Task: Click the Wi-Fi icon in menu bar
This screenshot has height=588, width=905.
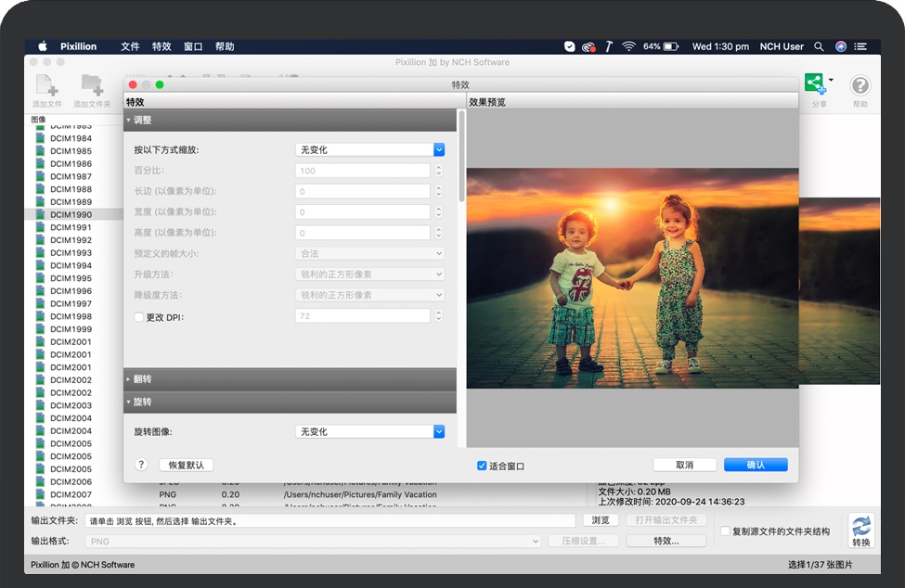Action: click(x=629, y=45)
